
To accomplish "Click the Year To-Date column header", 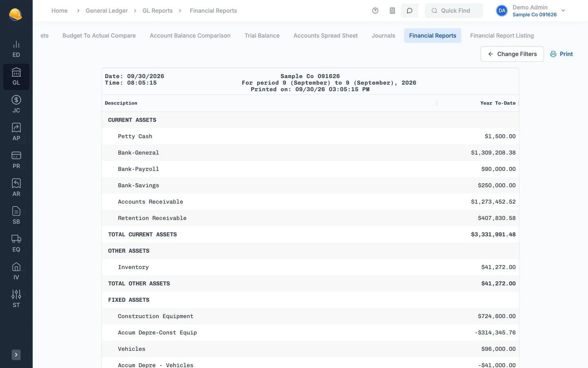I will point(498,103).
